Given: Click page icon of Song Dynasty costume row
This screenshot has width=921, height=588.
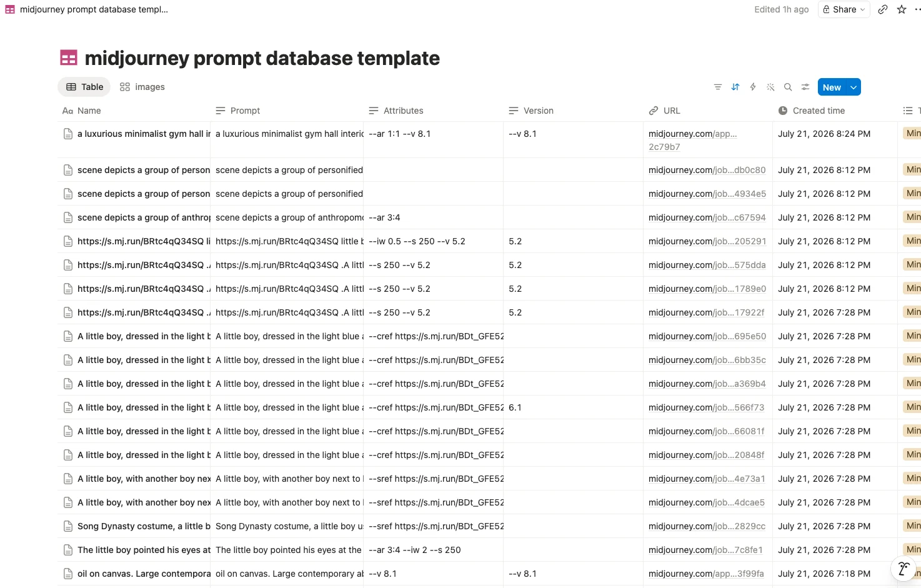Looking at the screenshot, I should [x=68, y=526].
